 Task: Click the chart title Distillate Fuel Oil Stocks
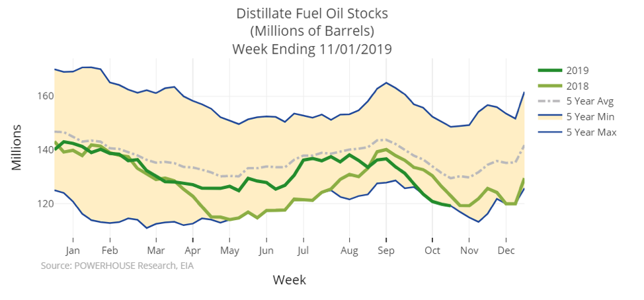[x=311, y=13]
